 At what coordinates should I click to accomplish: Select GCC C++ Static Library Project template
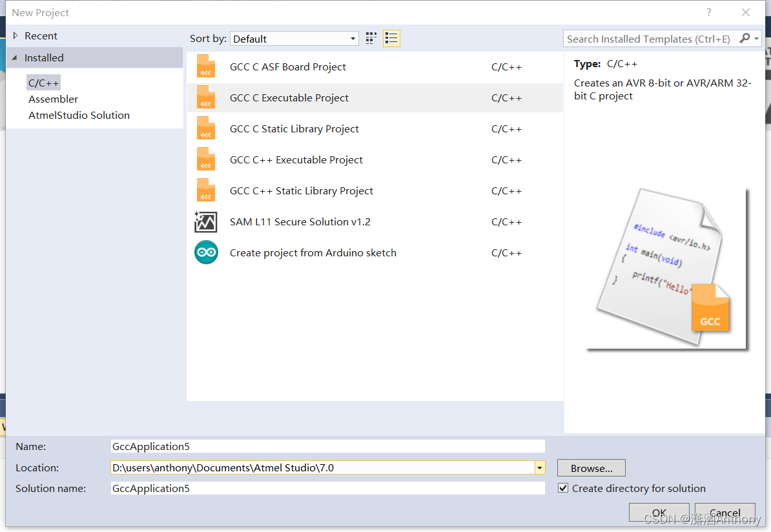coord(375,190)
